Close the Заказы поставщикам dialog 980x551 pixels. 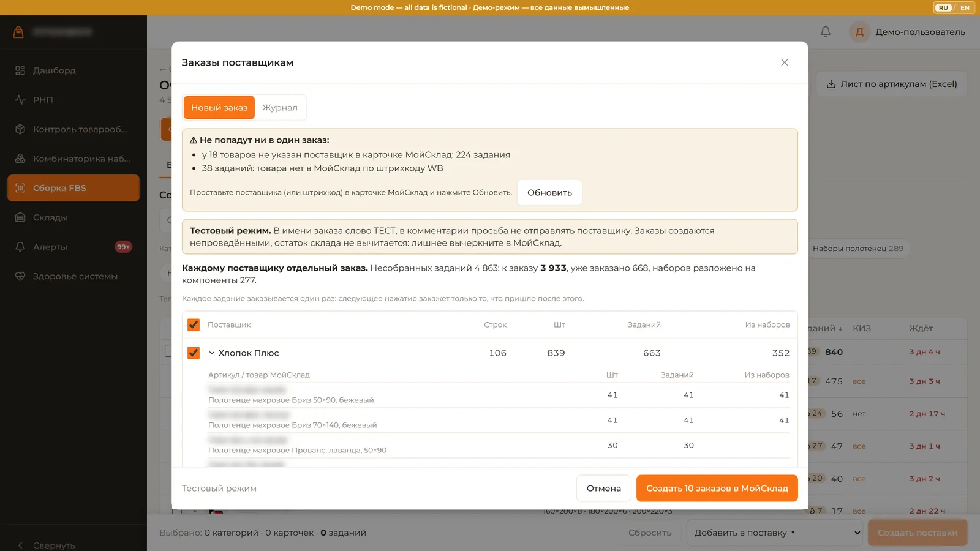click(785, 62)
